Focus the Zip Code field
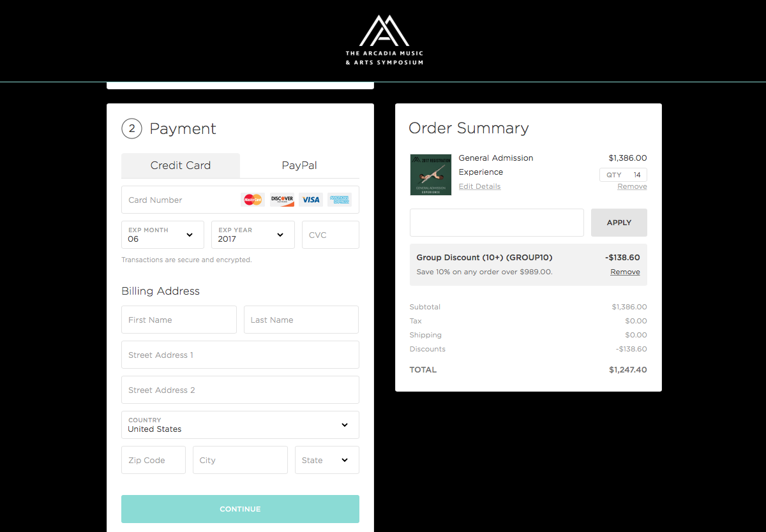766x532 pixels. 153,460
